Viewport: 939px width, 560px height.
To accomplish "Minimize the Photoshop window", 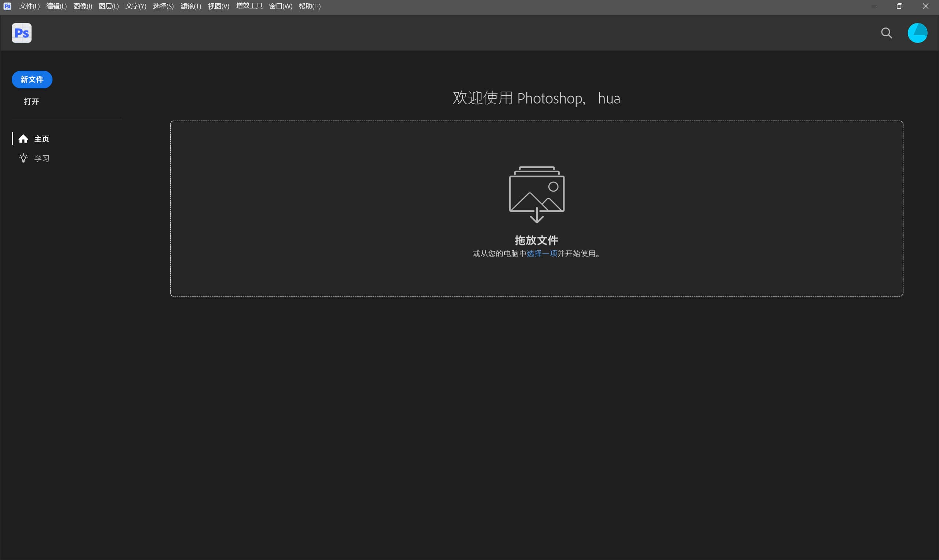I will tap(874, 6).
